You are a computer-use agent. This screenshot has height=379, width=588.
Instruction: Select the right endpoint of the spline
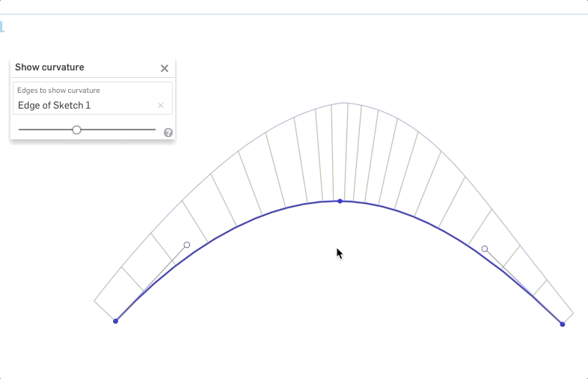(x=562, y=324)
